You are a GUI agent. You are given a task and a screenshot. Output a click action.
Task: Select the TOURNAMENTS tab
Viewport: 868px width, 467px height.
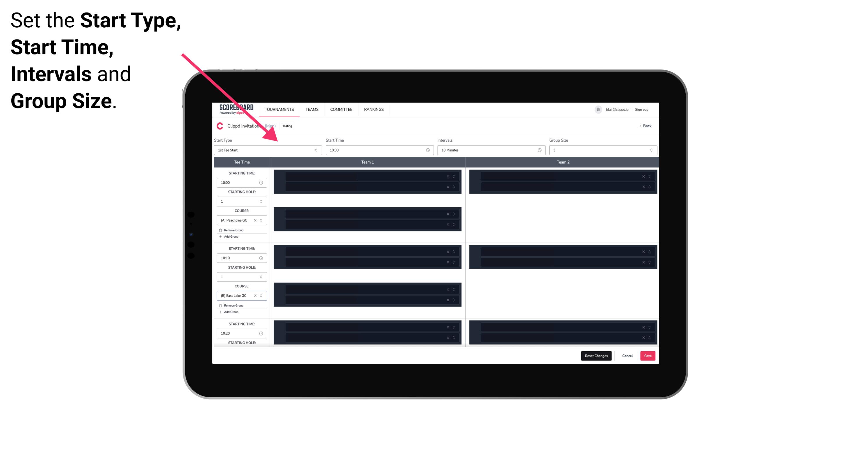279,109
